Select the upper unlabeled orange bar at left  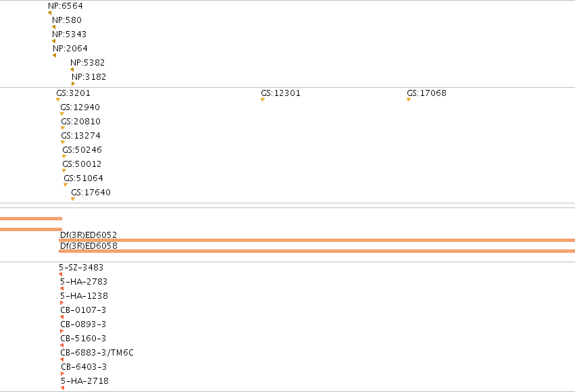(x=31, y=218)
